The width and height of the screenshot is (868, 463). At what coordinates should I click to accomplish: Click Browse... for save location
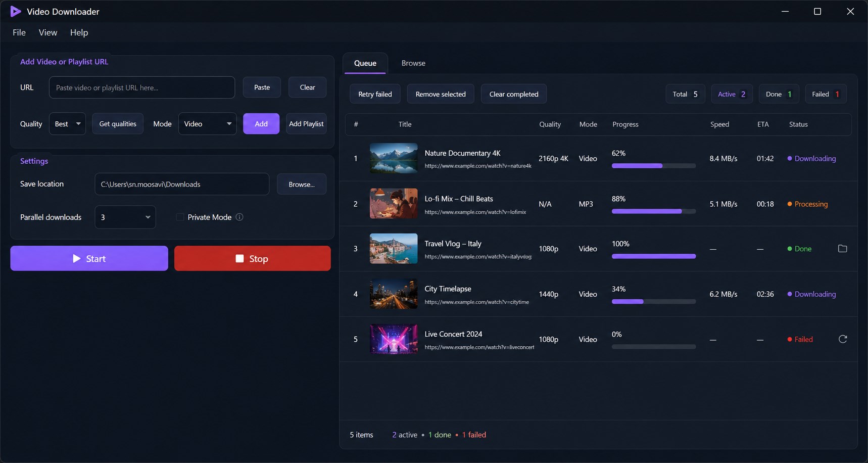pos(302,184)
